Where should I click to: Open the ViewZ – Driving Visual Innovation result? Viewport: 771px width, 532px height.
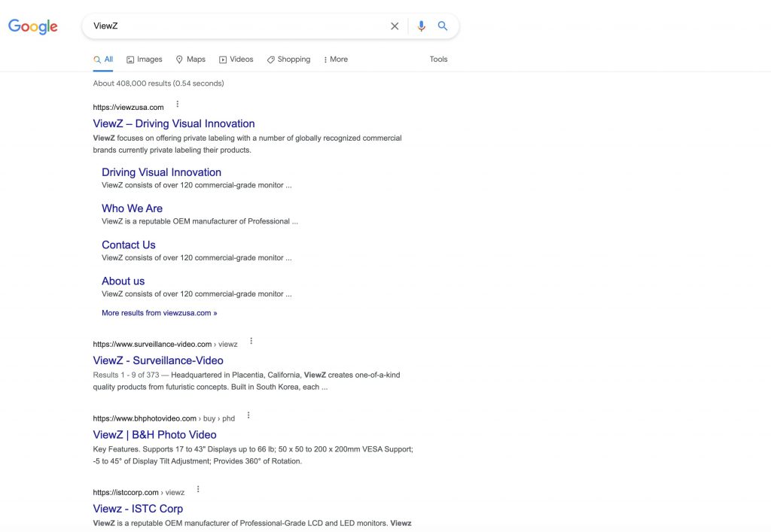click(x=174, y=124)
